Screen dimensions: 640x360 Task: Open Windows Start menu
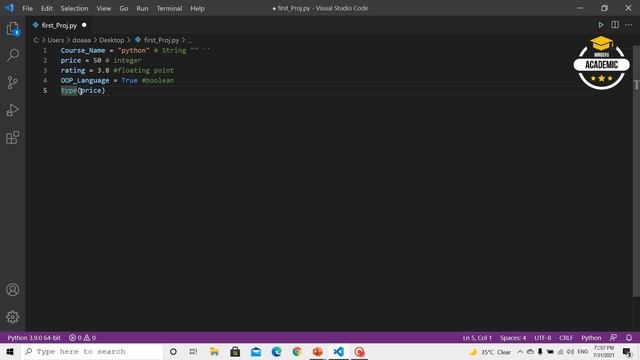pos(10,351)
